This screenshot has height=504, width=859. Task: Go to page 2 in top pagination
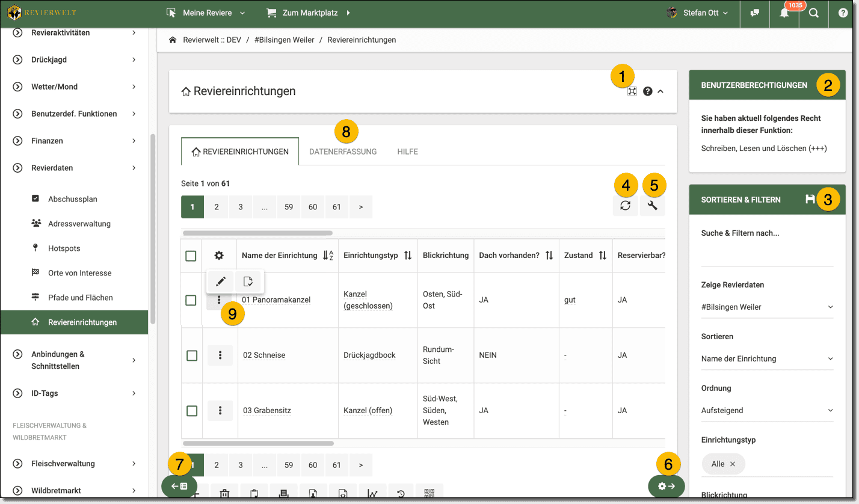(x=217, y=207)
